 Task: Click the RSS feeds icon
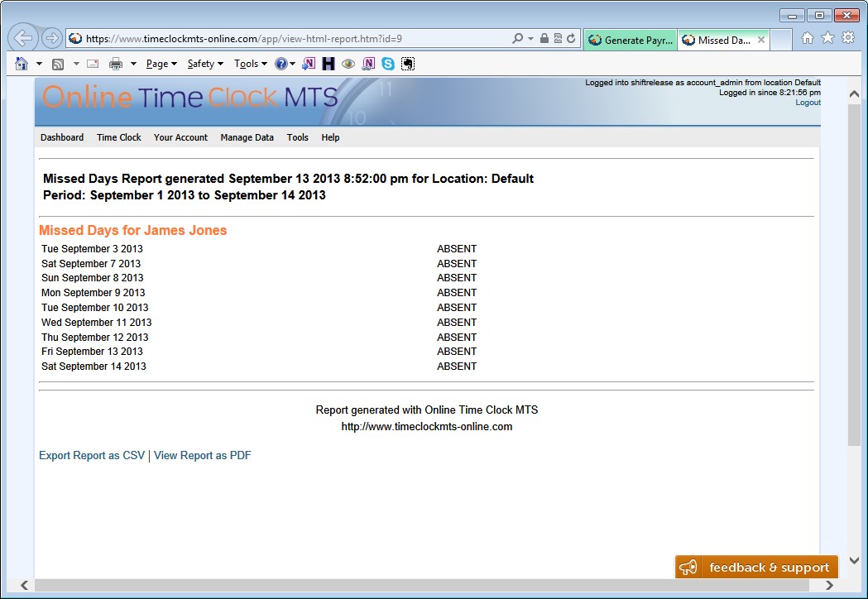tap(58, 65)
